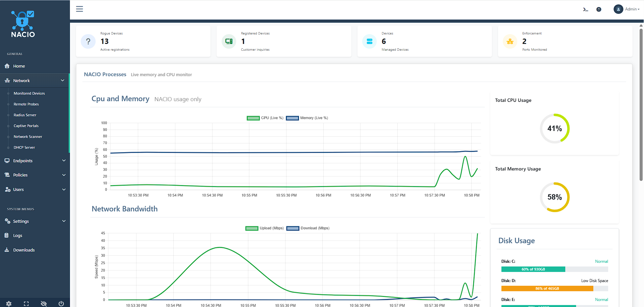
Task: Click the Cpu and Memory heading
Action: [120, 99]
